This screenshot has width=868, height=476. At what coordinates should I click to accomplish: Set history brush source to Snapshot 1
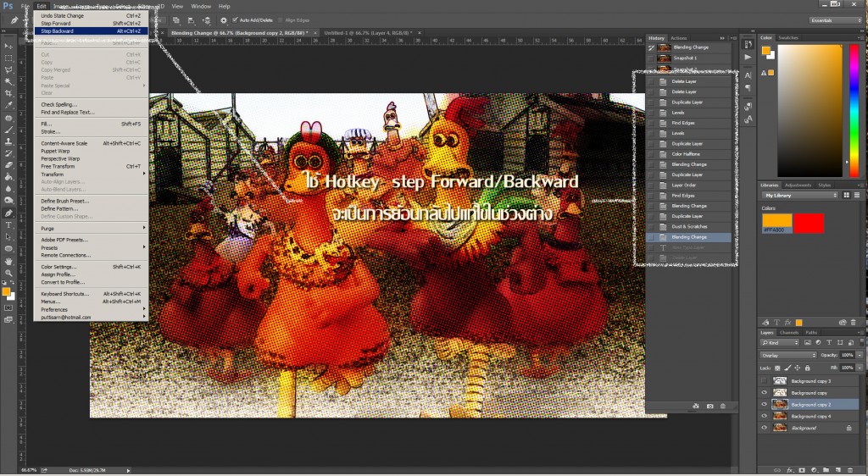pyautogui.click(x=652, y=58)
